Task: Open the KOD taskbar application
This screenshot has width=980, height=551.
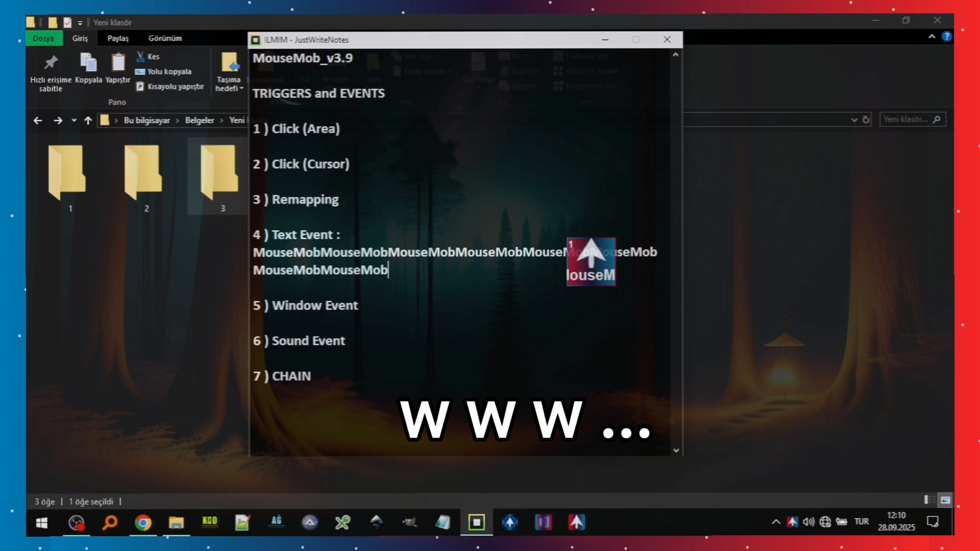Action: [x=209, y=521]
